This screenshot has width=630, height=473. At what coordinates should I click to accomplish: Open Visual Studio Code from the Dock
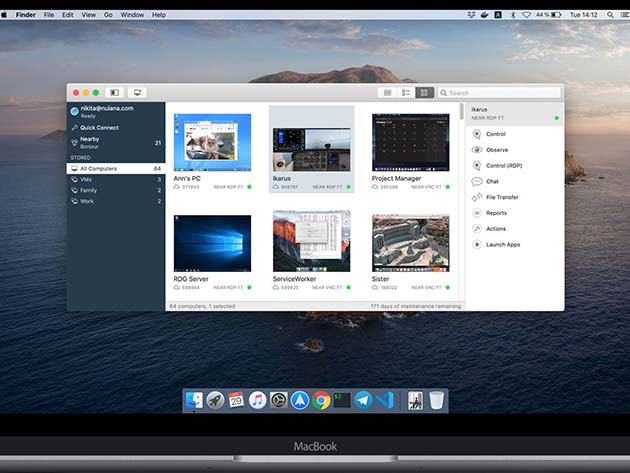pos(385,400)
